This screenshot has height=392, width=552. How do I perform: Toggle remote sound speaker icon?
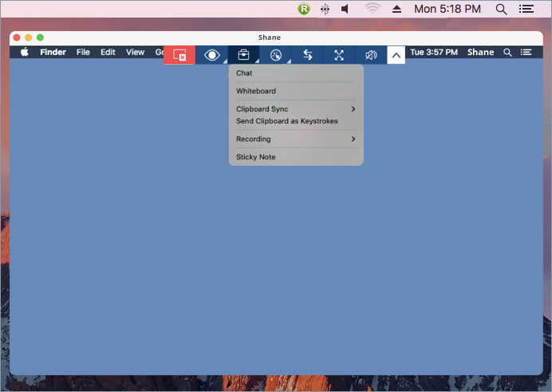click(x=371, y=55)
